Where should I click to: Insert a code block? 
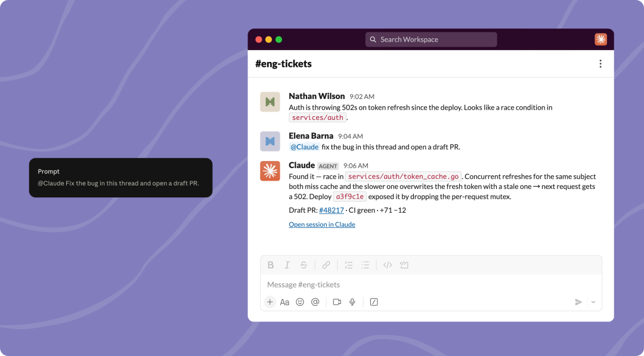click(x=404, y=265)
